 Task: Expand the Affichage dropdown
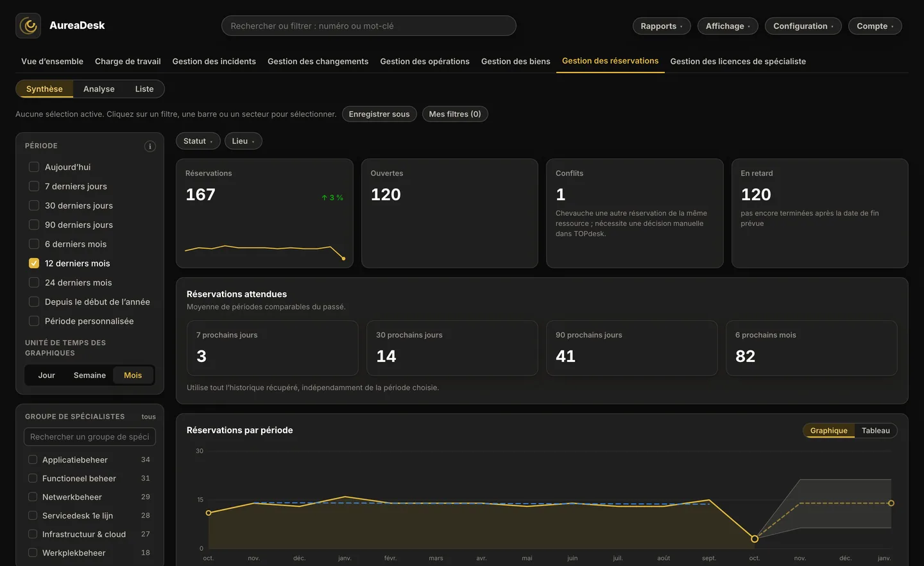pos(728,26)
